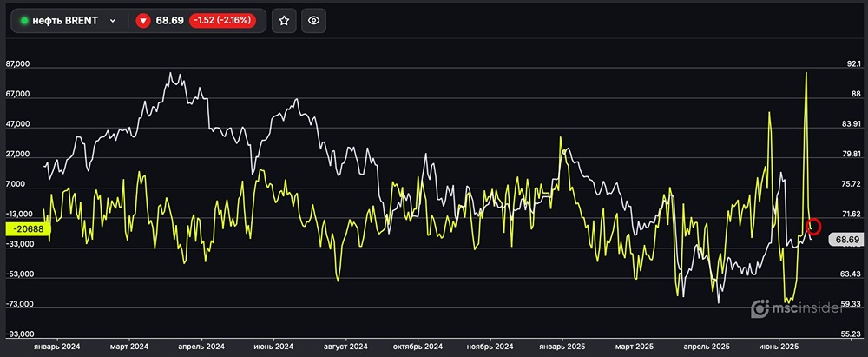
Task: Click the -73,000 left-axis label
Action: pyautogui.click(x=17, y=304)
